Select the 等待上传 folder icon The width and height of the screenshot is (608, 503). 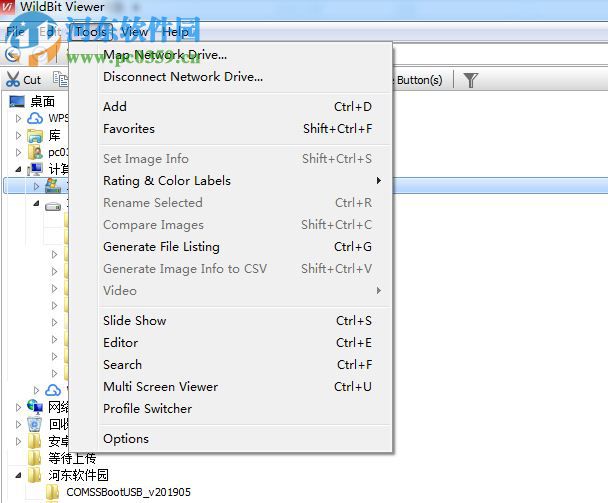coord(35,458)
